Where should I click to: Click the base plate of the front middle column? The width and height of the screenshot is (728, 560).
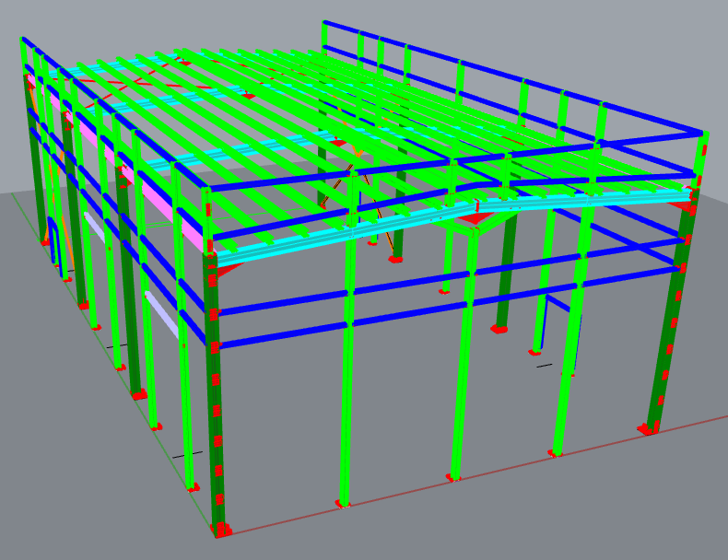[x=343, y=504]
